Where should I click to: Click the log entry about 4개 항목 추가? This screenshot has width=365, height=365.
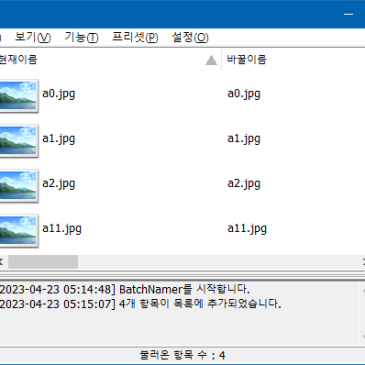click(x=140, y=304)
